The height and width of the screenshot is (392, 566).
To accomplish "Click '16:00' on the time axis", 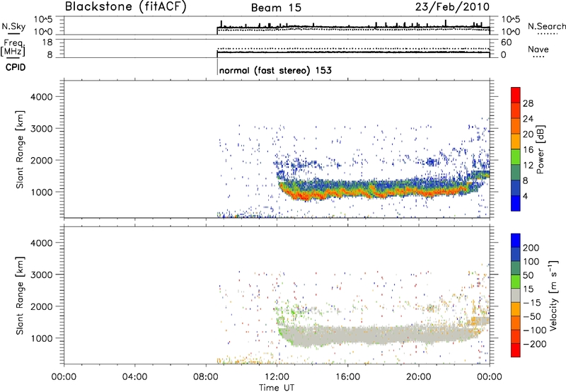I will [347, 377].
